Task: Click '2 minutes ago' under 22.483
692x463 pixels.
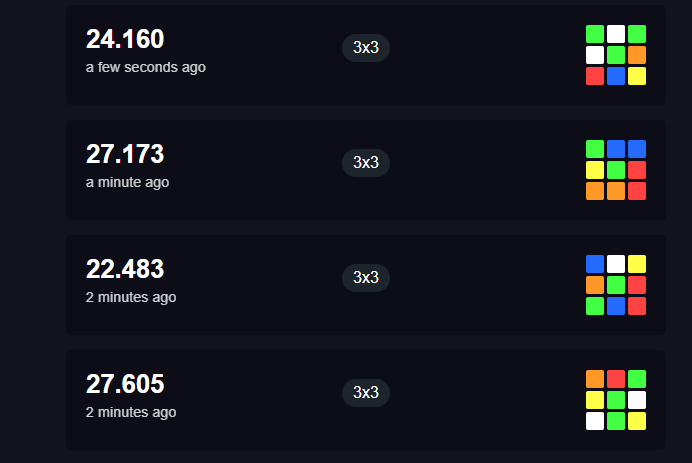Action: tap(131, 297)
